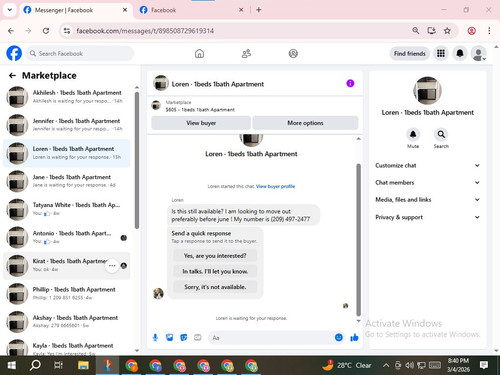The image size is (500, 375).
Task: Open the account avatar menu
Action: tap(478, 53)
